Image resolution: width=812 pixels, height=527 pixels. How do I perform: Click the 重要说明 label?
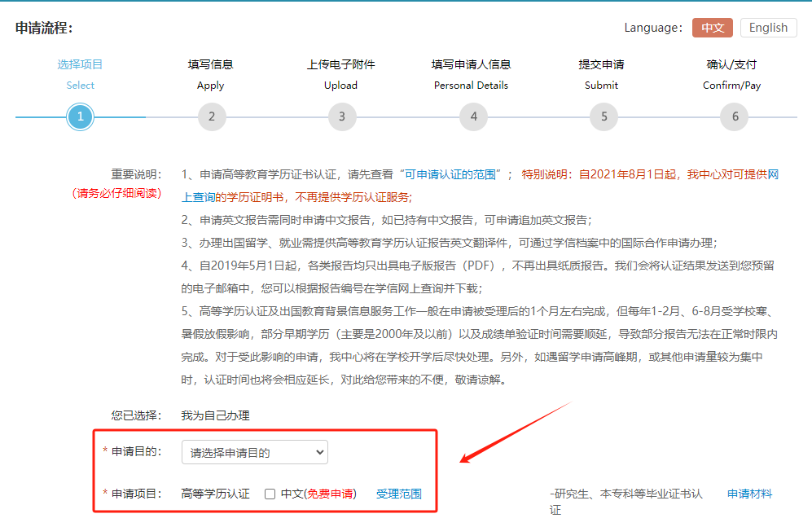pos(136,174)
